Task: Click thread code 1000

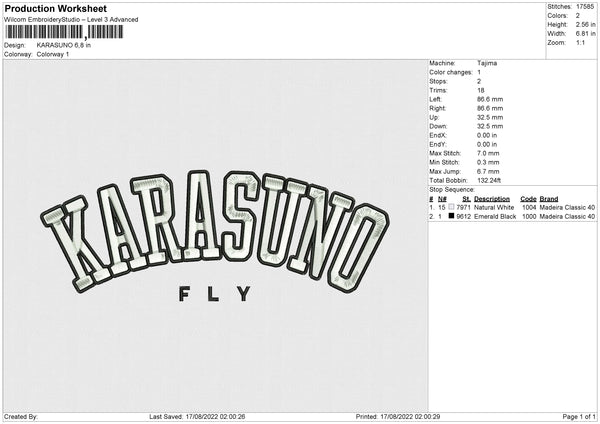Action: click(x=529, y=217)
